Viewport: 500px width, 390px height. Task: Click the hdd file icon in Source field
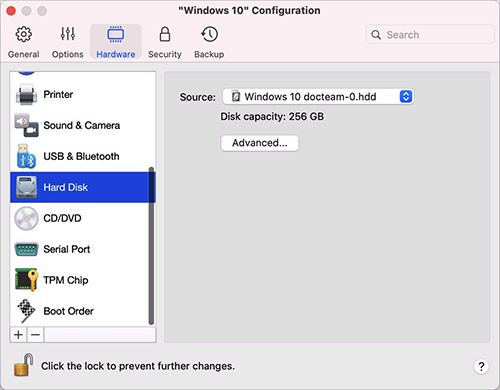pyautogui.click(x=236, y=96)
